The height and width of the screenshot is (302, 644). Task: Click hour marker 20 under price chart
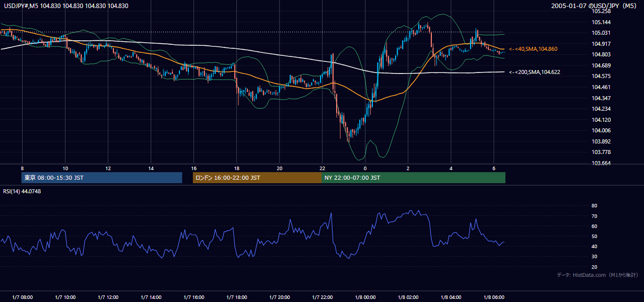tap(279, 169)
